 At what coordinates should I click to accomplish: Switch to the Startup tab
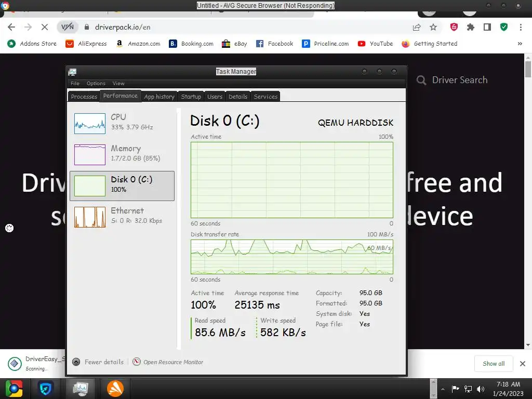pyautogui.click(x=191, y=97)
